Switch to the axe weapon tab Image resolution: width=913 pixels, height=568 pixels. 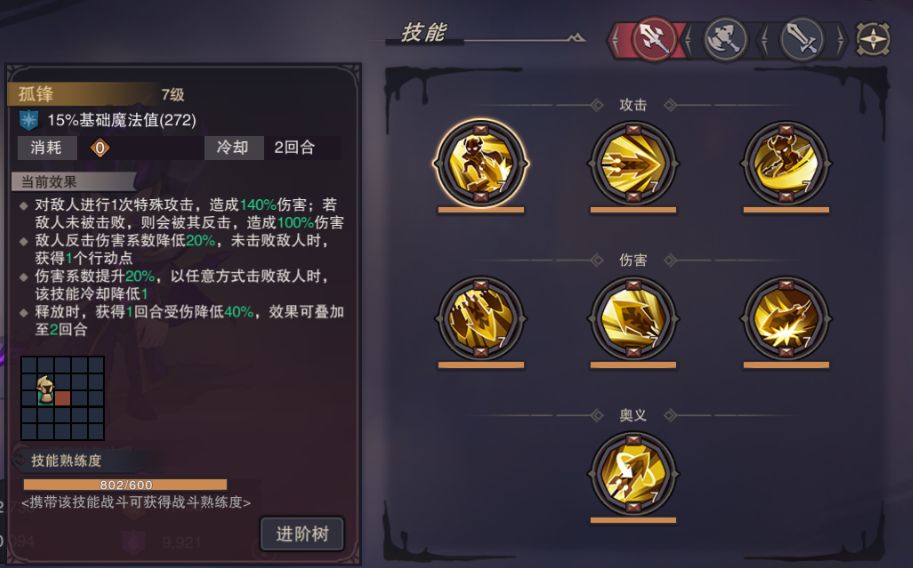tap(726, 39)
